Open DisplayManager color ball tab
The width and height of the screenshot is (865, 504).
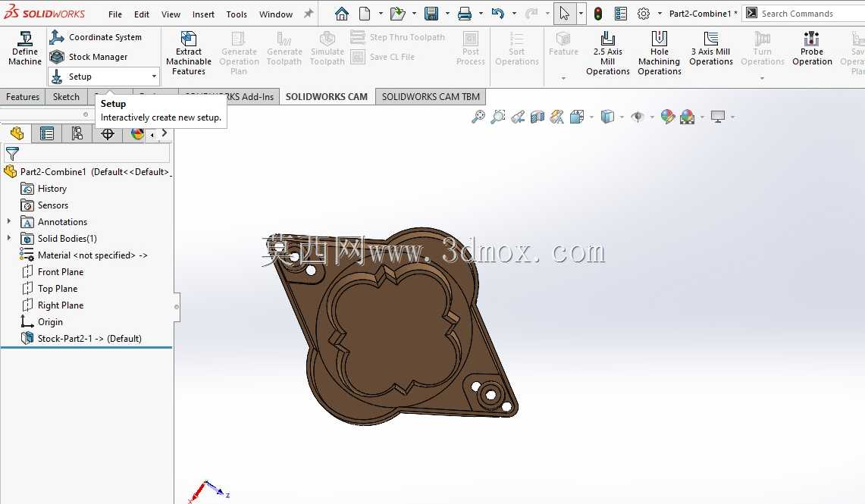(136, 133)
